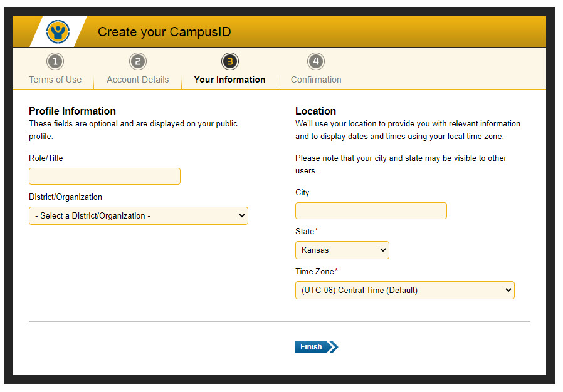Screen dimensions: 563x392
Task: Click the CampusID logo in the header
Action: point(58,31)
